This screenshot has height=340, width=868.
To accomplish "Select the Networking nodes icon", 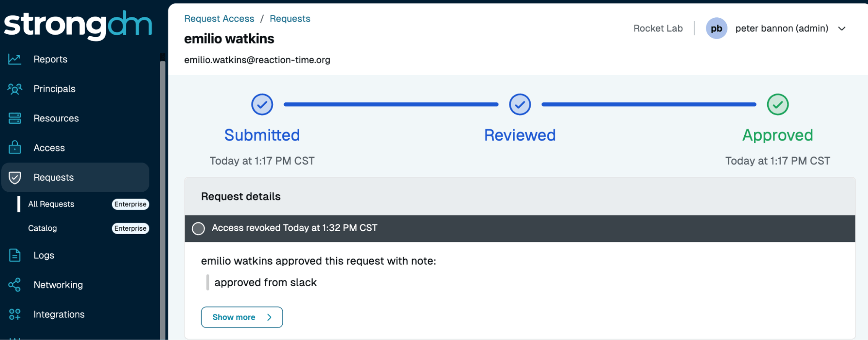I will 14,285.
